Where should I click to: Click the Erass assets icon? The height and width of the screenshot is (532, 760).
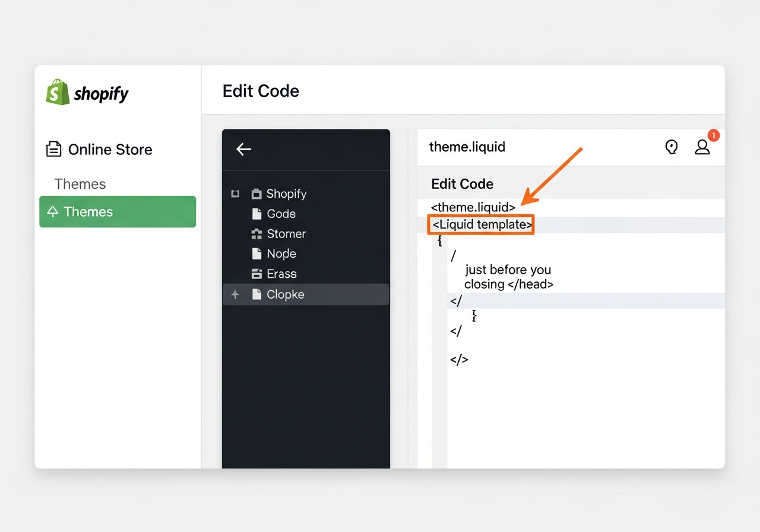click(x=256, y=274)
